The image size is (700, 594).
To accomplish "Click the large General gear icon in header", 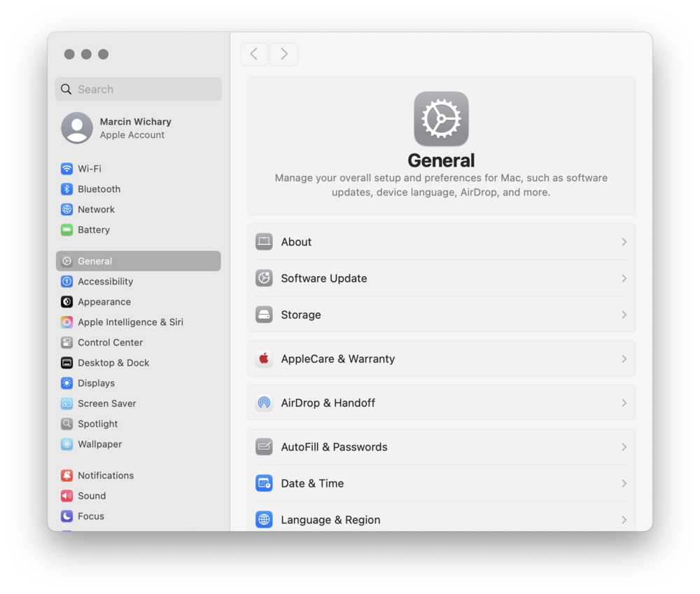I will tap(441, 119).
